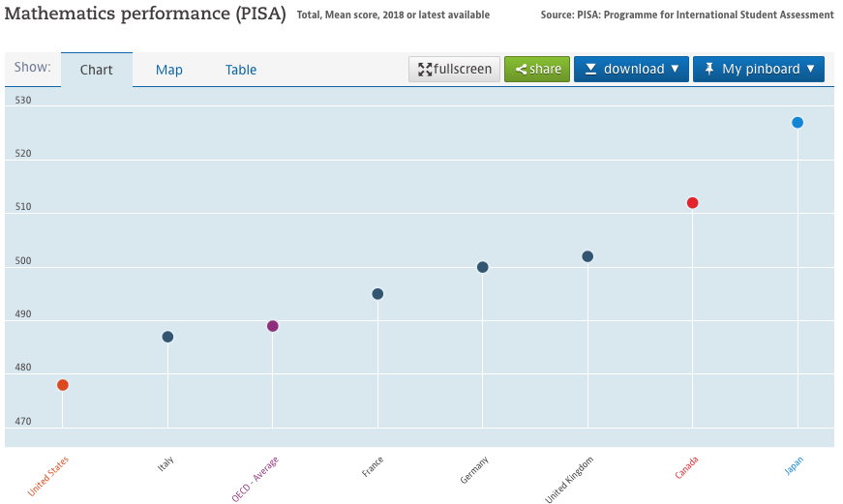
Task: Open the download dropdown
Action: point(631,70)
